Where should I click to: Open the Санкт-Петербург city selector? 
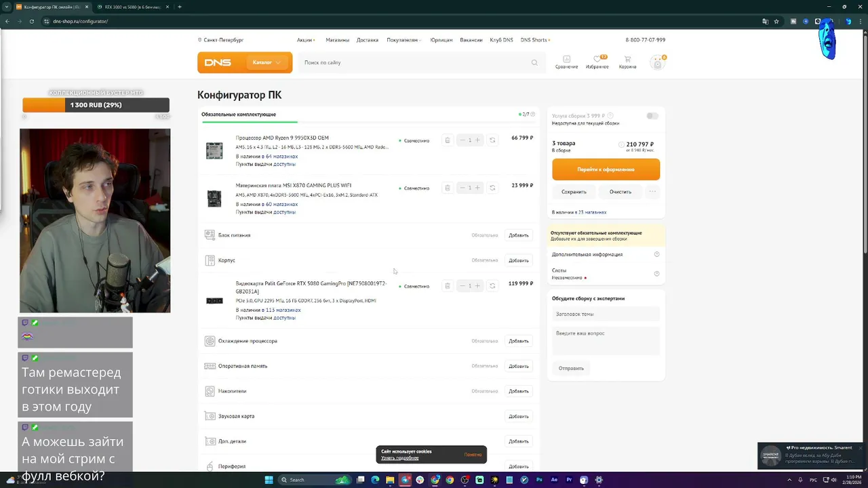click(x=221, y=40)
